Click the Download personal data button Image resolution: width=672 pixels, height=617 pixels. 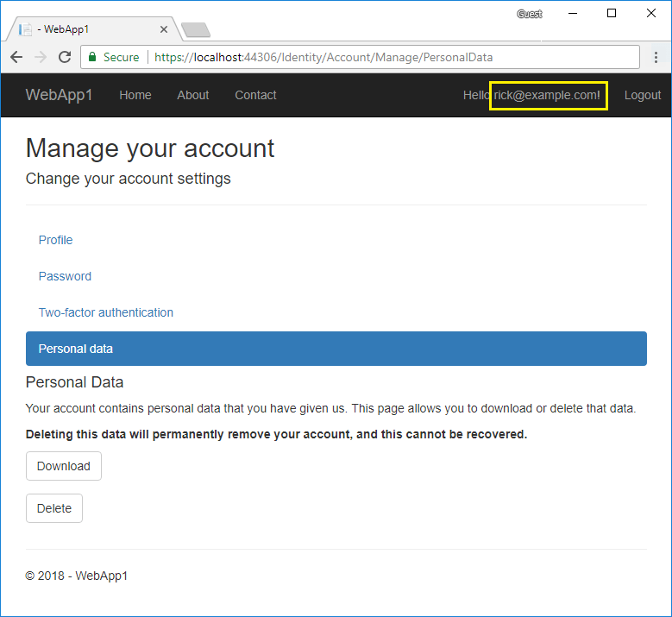pyautogui.click(x=64, y=466)
